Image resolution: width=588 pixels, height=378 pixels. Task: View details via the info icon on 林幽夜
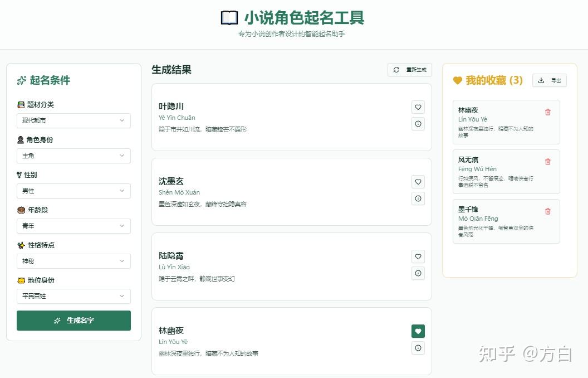pos(418,348)
